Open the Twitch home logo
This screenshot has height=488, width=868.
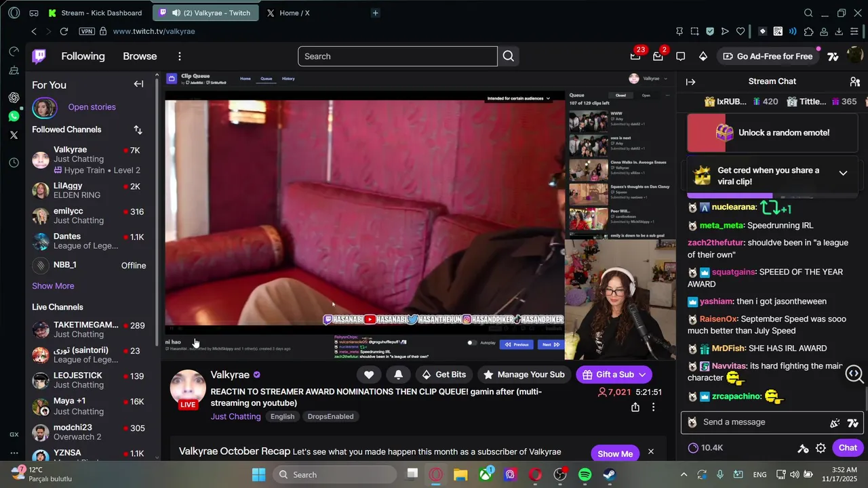pos(39,56)
